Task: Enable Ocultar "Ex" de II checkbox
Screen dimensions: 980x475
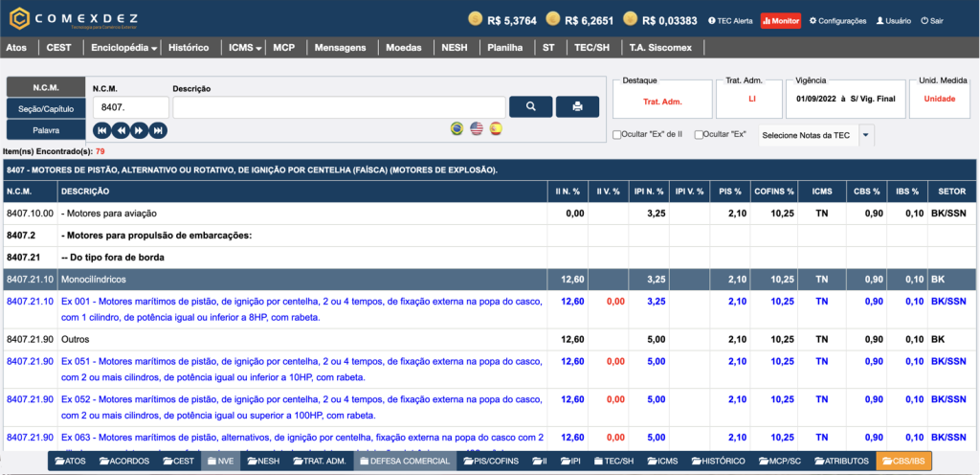Action: (x=617, y=135)
